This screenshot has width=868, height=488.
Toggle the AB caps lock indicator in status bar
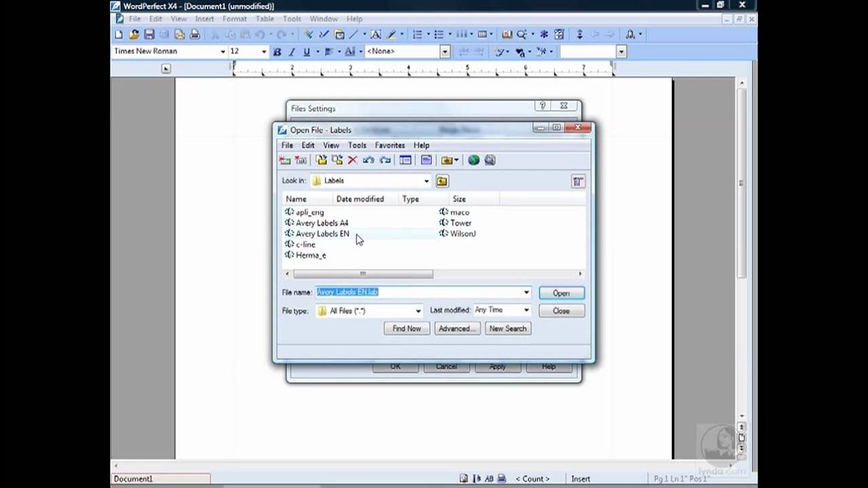coord(489,479)
